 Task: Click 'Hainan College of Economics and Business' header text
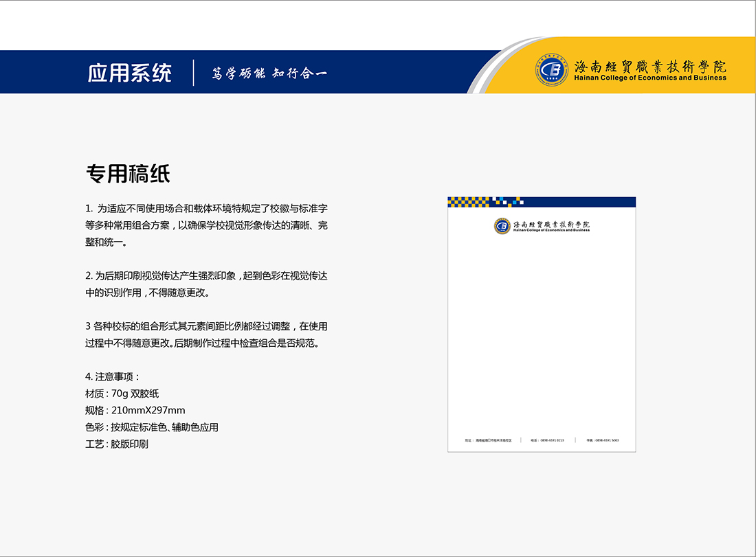649,78
